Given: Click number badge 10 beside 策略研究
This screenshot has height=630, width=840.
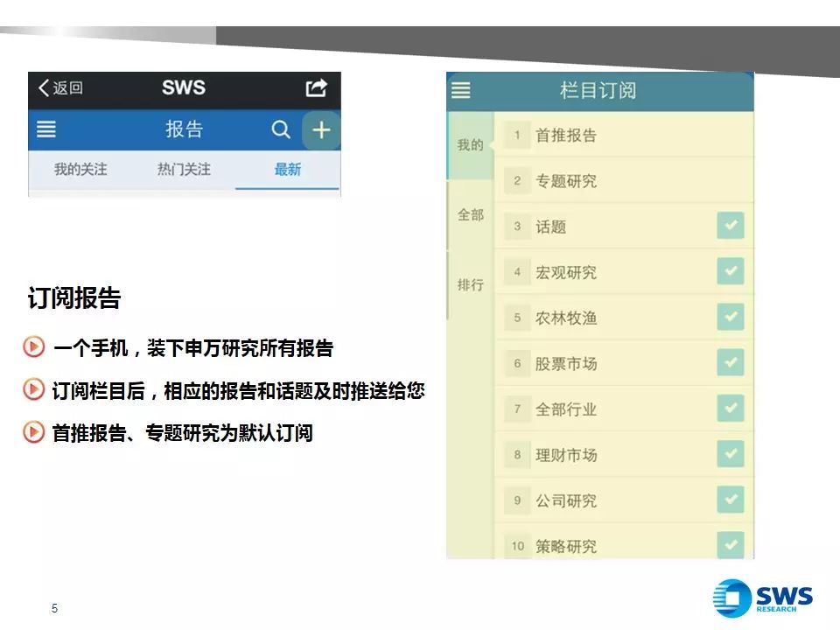Looking at the screenshot, I should coord(517,546).
